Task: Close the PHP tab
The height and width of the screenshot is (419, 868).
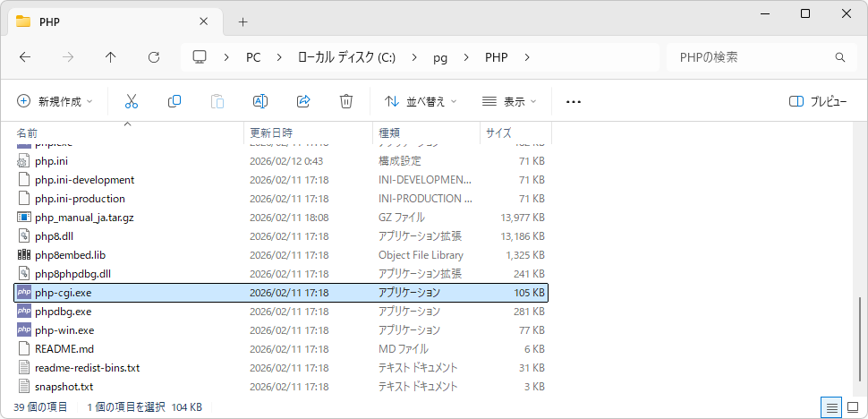Action: (203, 21)
